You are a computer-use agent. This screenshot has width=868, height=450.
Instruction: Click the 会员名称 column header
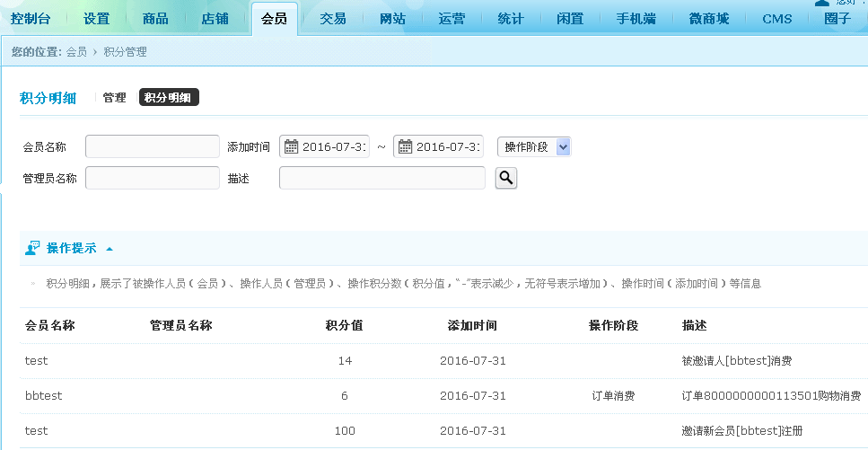point(50,326)
